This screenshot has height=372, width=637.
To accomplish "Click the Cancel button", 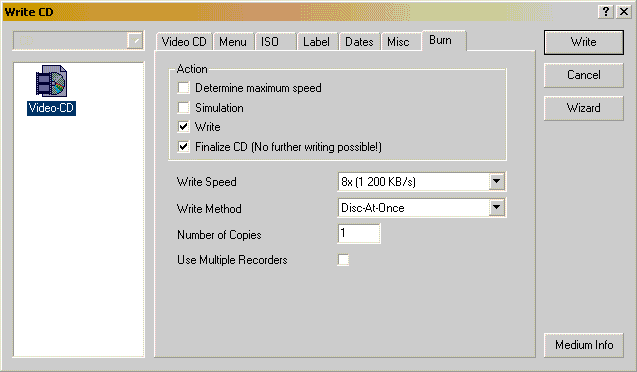I will 583,75.
